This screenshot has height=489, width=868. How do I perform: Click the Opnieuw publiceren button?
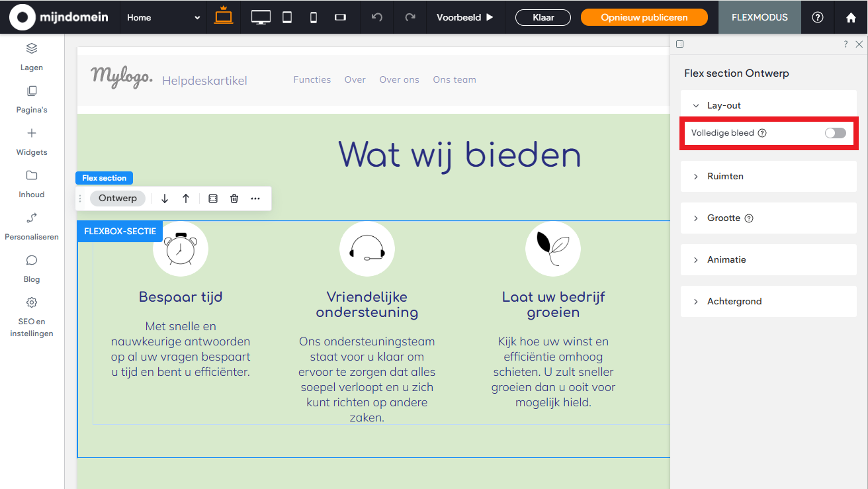point(644,17)
